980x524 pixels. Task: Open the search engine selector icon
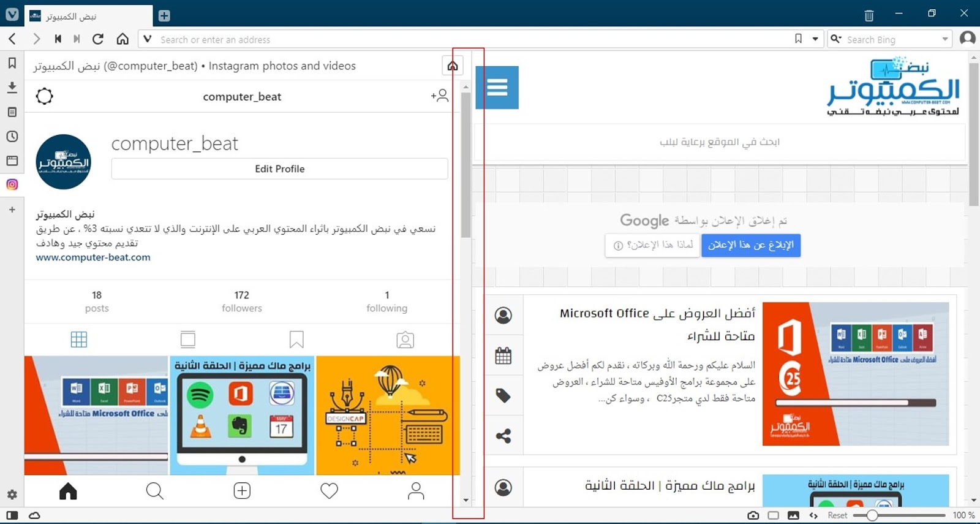[836, 39]
